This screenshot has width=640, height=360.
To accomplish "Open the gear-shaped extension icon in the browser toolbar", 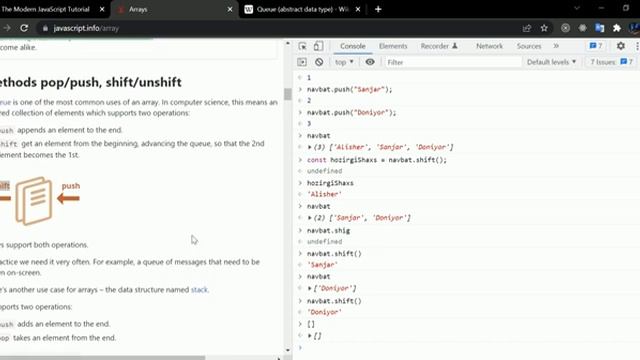I will (x=582, y=28).
